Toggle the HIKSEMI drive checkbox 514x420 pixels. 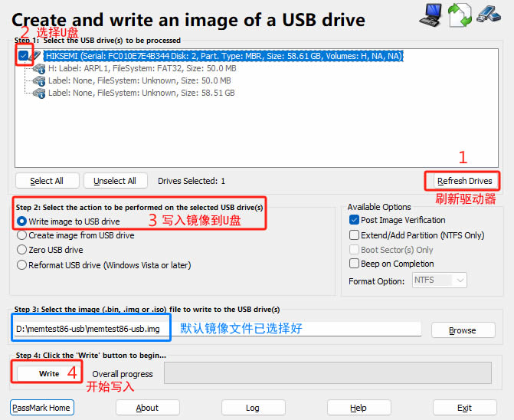pyautogui.click(x=24, y=56)
